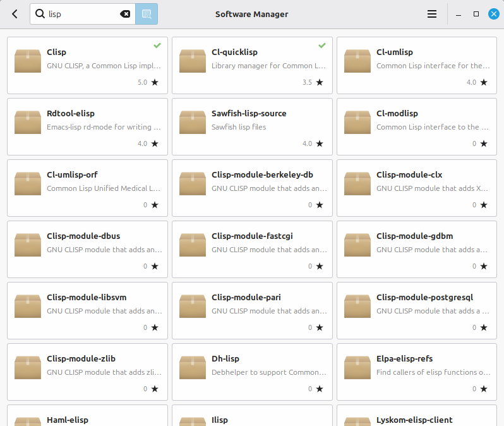Select the Ilisp title

(220, 420)
